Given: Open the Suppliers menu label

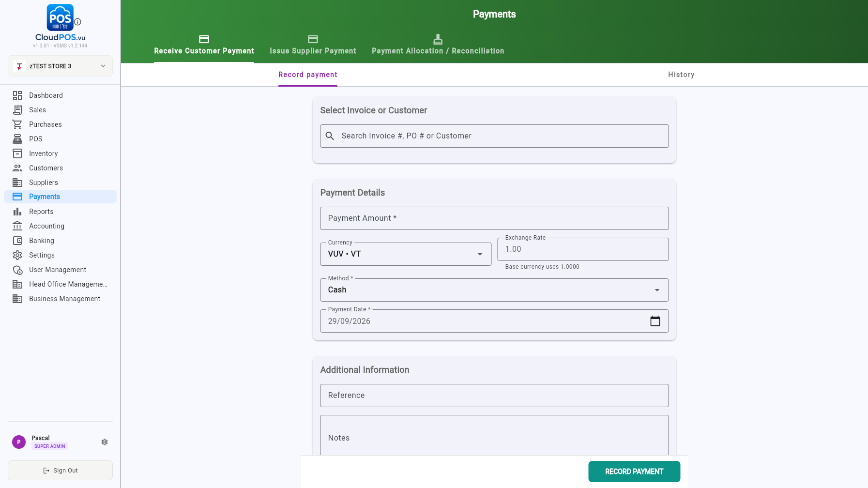Looking at the screenshot, I should 44,183.
